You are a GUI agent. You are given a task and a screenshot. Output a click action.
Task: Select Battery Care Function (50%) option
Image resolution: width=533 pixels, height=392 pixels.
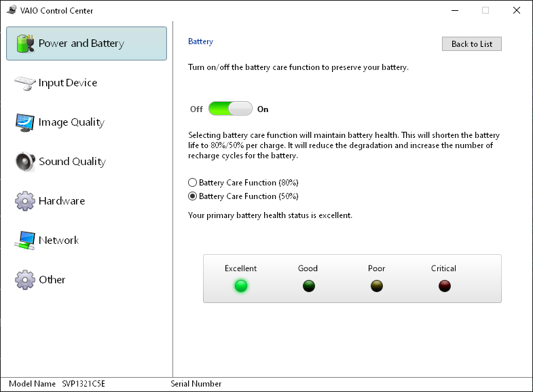[x=243, y=196]
